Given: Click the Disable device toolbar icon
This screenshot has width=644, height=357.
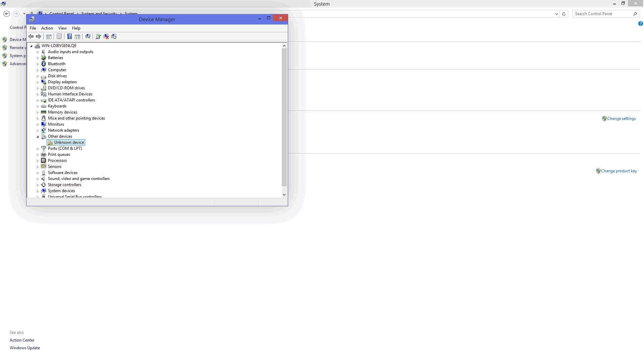Looking at the screenshot, I should coord(114,37).
